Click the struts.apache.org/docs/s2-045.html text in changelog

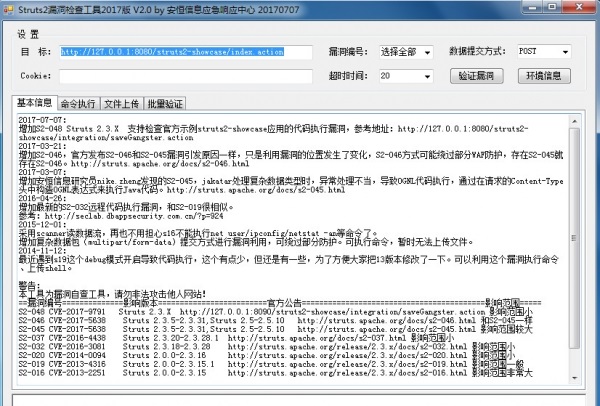pos(256,190)
